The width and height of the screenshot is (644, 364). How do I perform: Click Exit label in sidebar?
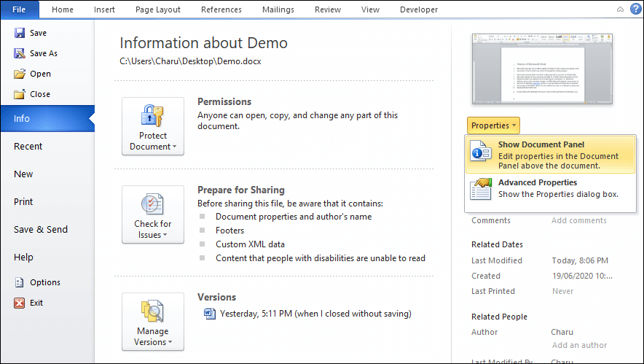(x=36, y=303)
